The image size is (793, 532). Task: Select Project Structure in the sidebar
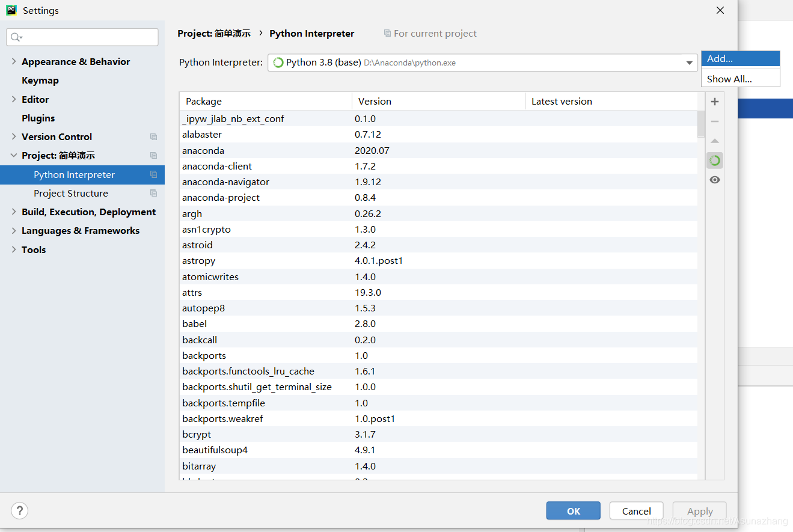(x=82, y=194)
